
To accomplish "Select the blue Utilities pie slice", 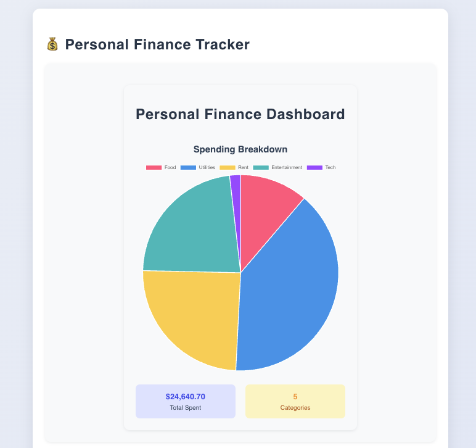I will click(292, 289).
